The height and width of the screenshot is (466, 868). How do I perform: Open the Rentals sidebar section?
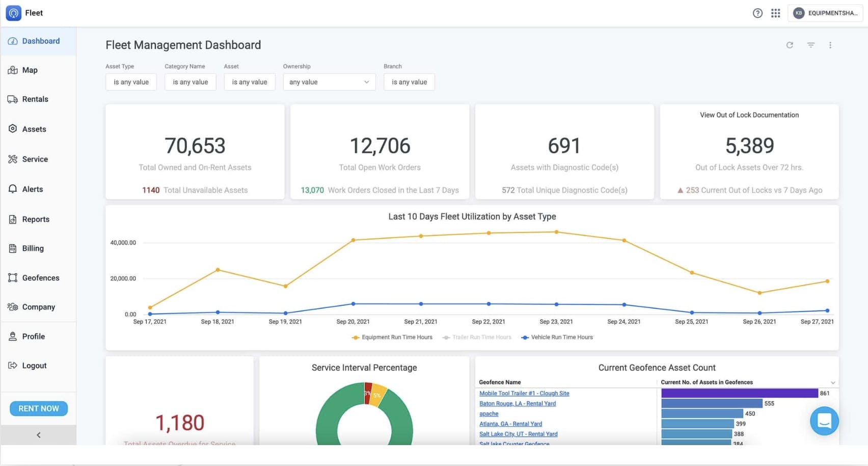(x=35, y=99)
